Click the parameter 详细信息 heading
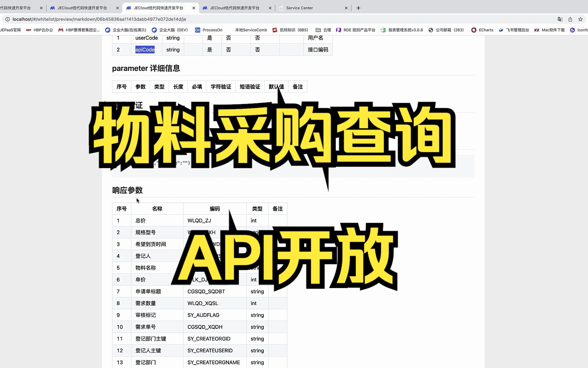This screenshot has width=588, height=368. click(x=146, y=68)
